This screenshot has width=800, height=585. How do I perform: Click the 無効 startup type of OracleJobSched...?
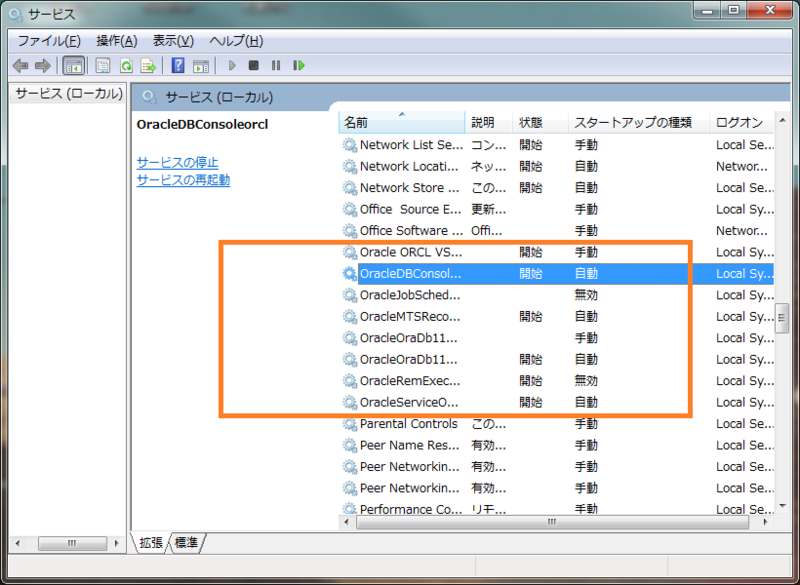point(586,295)
